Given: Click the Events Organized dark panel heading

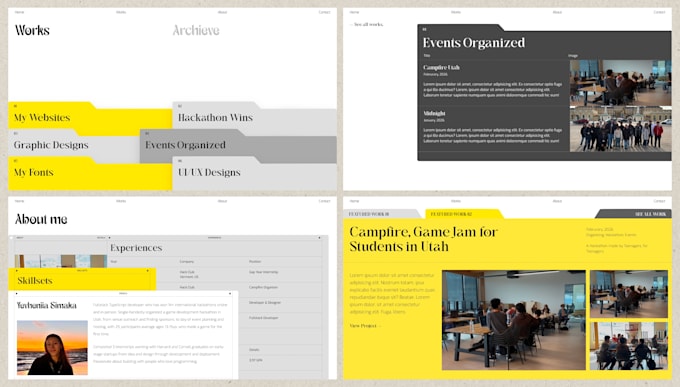Looking at the screenshot, I should point(474,43).
